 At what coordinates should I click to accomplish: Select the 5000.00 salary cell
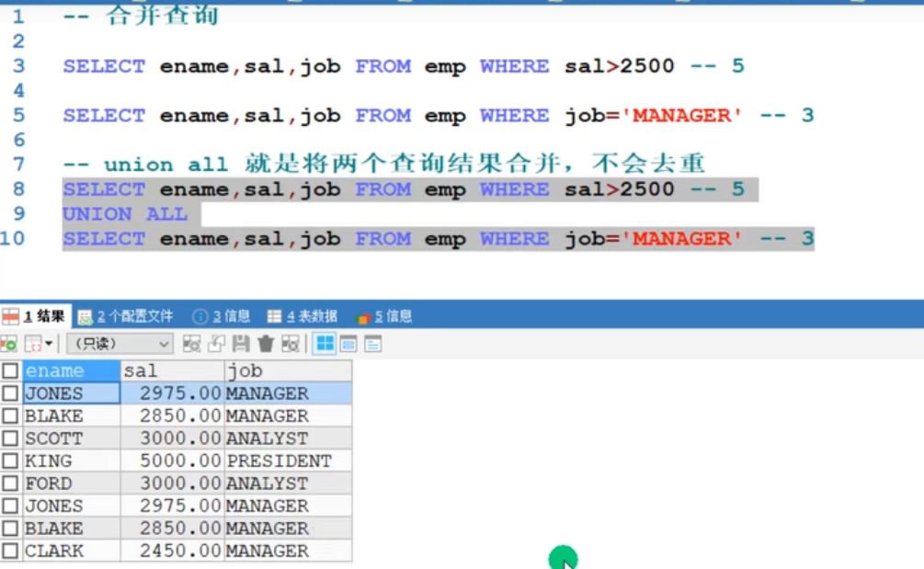tap(173, 461)
